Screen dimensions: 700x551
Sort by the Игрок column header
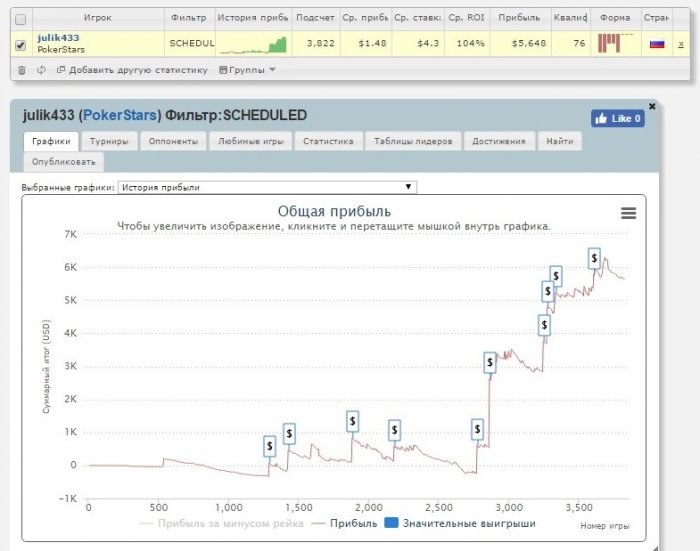coord(98,18)
